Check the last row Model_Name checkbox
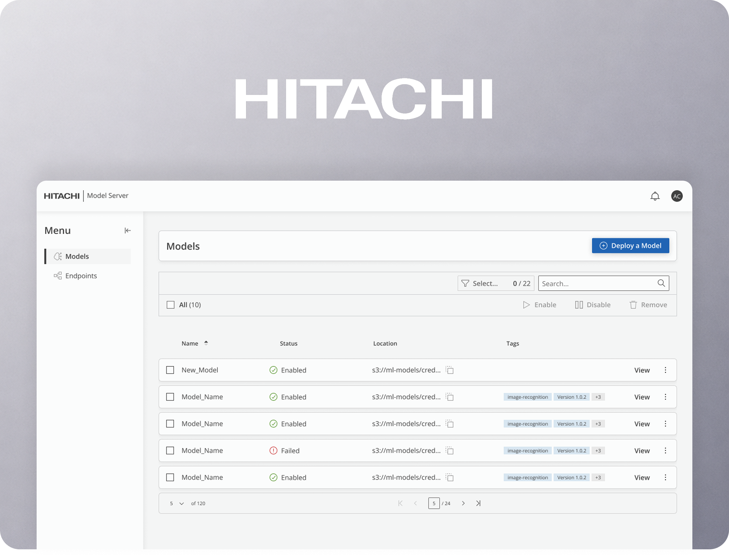This screenshot has width=729, height=560. [x=170, y=477]
